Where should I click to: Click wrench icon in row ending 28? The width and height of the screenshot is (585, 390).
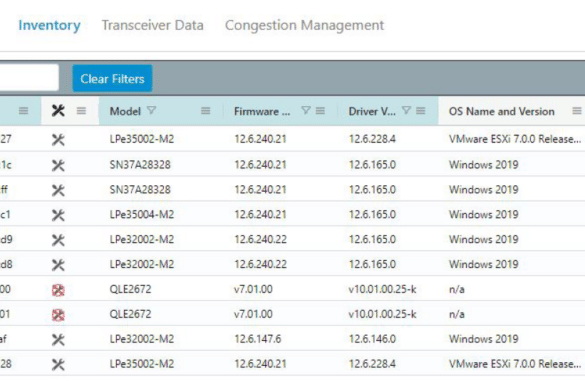click(58, 365)
